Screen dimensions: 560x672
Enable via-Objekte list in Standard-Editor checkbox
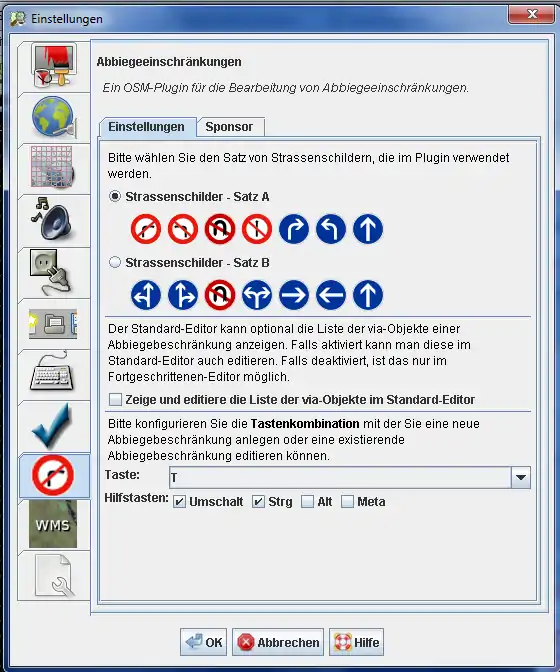(x=115, y=399)
